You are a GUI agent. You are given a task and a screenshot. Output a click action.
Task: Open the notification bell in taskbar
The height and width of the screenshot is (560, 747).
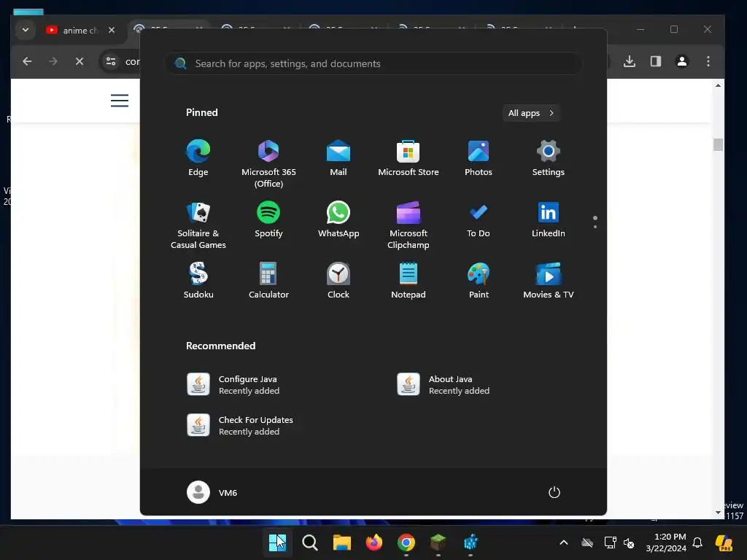pos(697,542)
